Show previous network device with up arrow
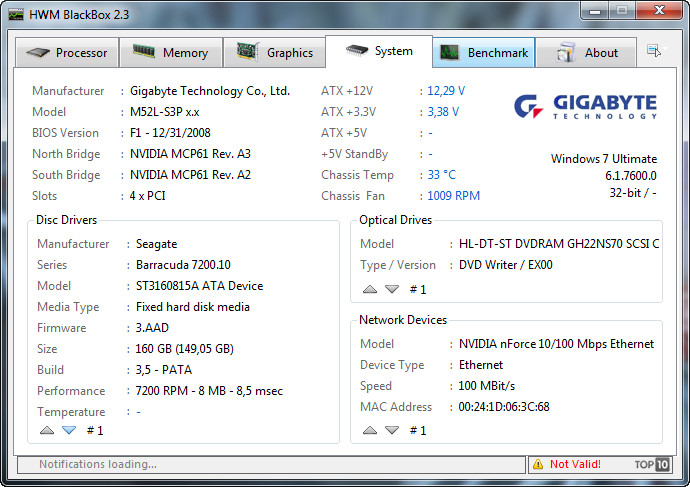The image size is (690, 487). click(x=370, y=430)
